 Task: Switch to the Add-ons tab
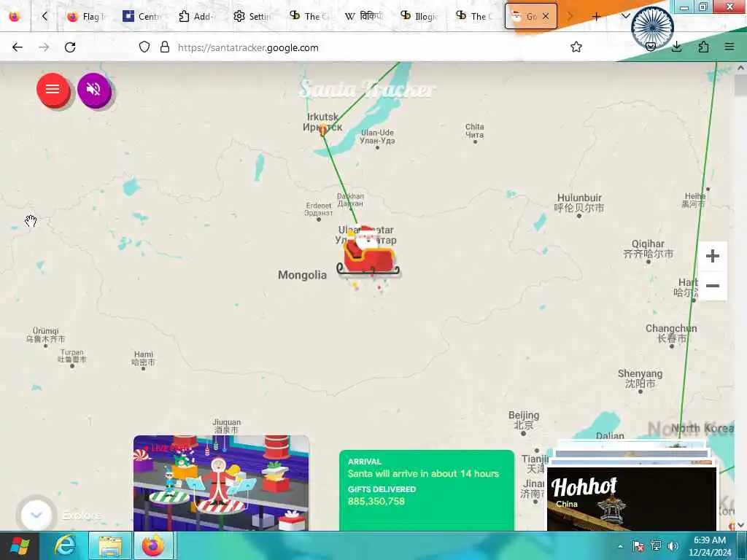[x=196, y=16]
